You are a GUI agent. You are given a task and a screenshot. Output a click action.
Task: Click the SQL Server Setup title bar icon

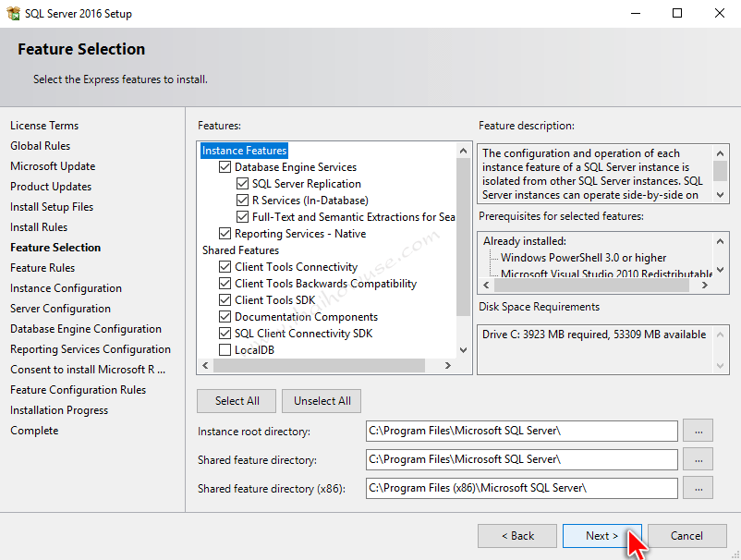coord(13,13)
